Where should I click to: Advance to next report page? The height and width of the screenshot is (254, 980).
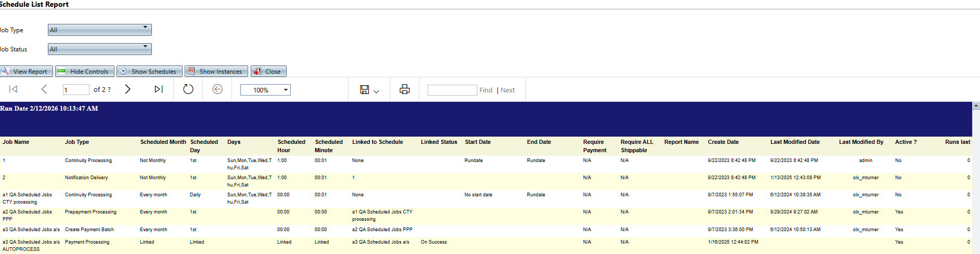127,89
